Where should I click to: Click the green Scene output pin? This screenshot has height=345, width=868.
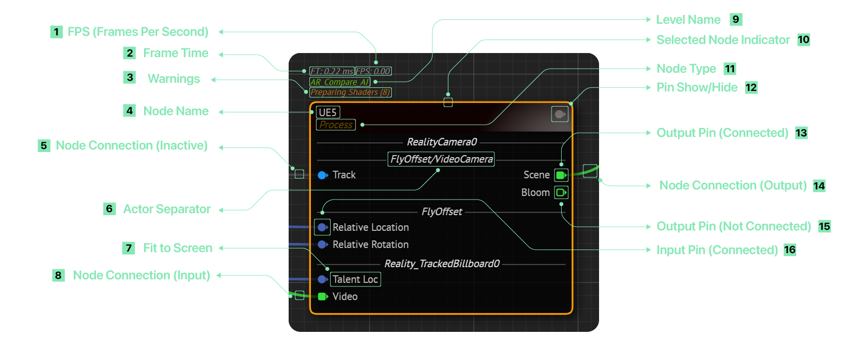(561, 175)
